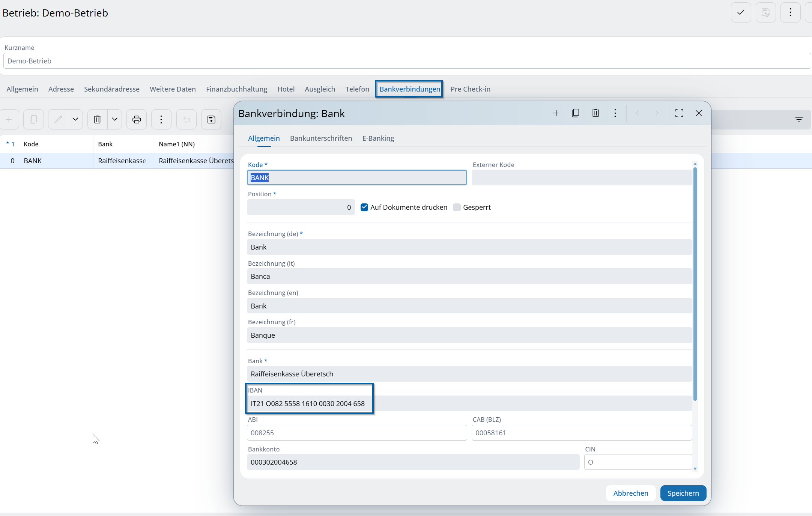Click the save disk icon in list toolbar
Screen dimensions: 812x516
tap(211, 119)
